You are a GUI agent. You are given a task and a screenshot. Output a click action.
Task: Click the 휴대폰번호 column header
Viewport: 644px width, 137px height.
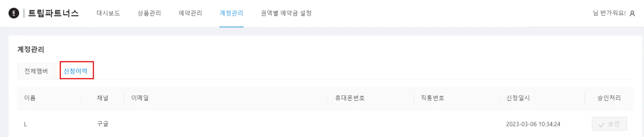[350, 98]
